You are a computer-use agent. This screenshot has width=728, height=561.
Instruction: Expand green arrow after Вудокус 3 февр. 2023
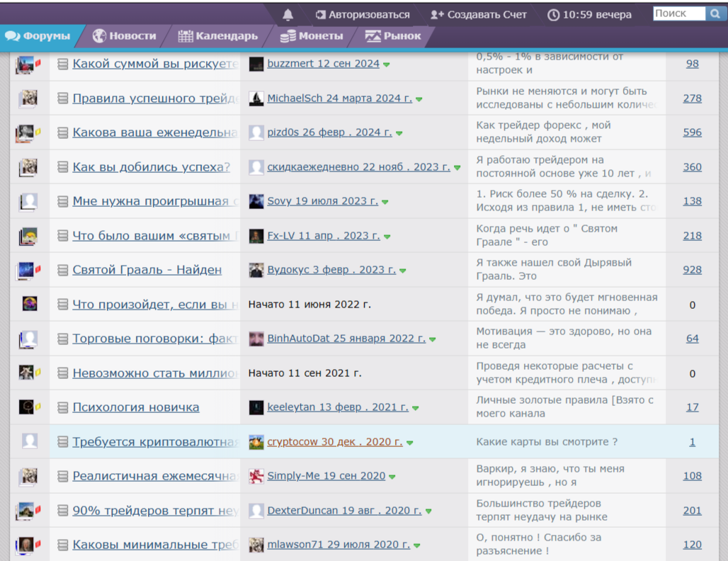(402, 271)
